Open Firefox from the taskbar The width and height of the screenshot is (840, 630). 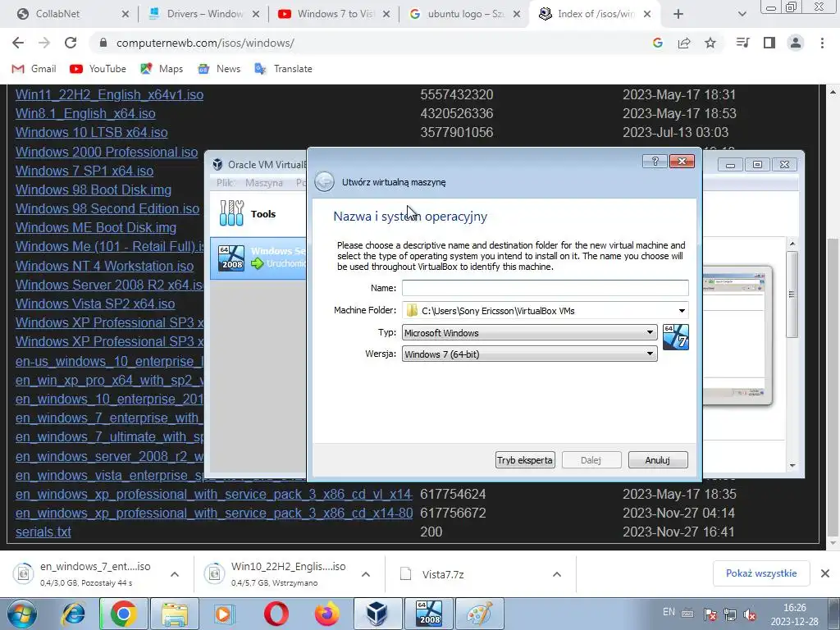point(326,614)
